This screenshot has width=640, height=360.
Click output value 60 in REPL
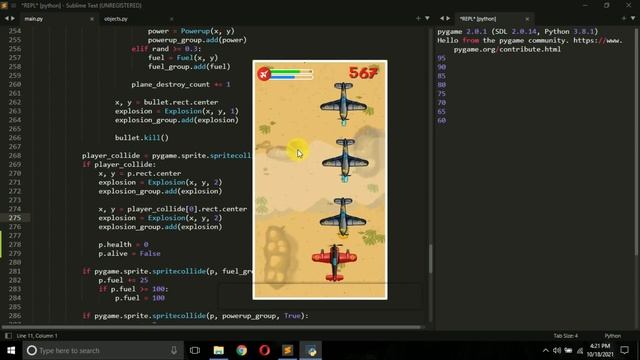(x=441, y=120)
